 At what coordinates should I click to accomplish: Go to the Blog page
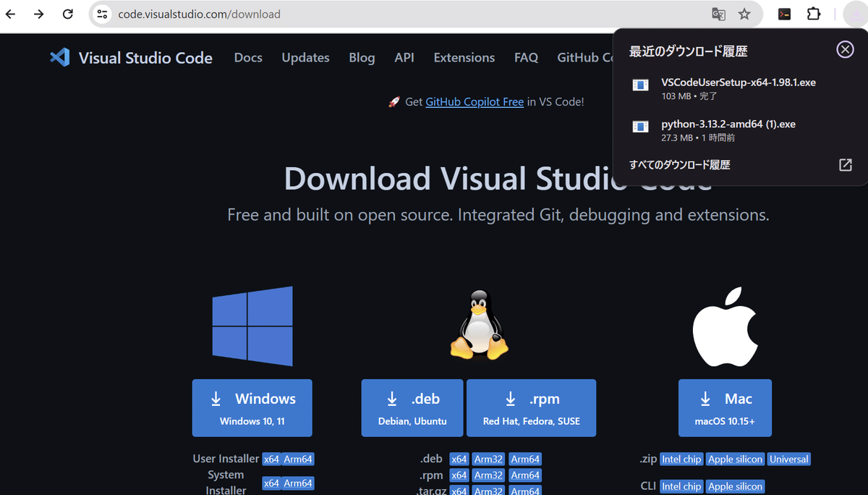coord(362,57)
